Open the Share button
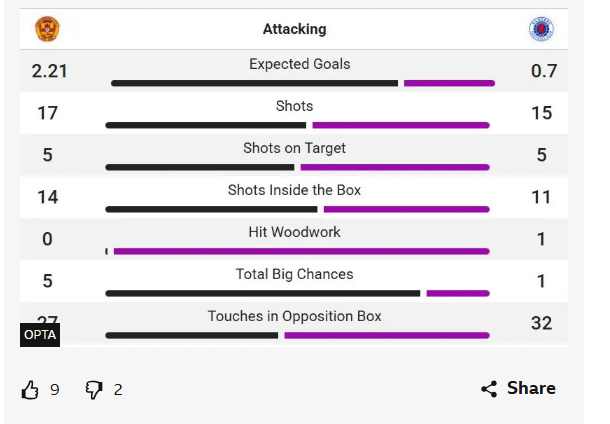610x424 pixels. 518,389
